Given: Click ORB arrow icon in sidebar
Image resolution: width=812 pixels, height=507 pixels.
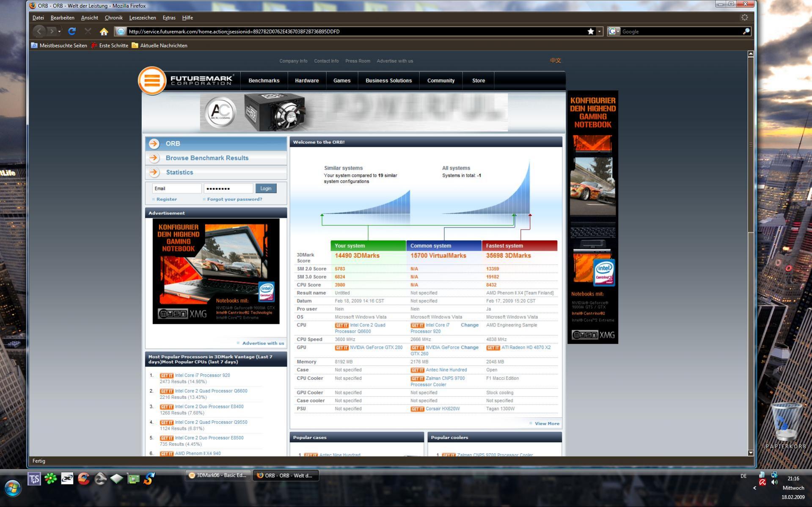Looking at the screenshot, I should [x=154, y=143].
